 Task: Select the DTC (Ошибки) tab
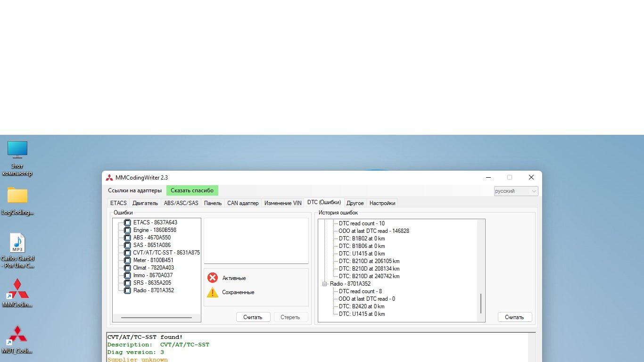[x=324, y=202]
